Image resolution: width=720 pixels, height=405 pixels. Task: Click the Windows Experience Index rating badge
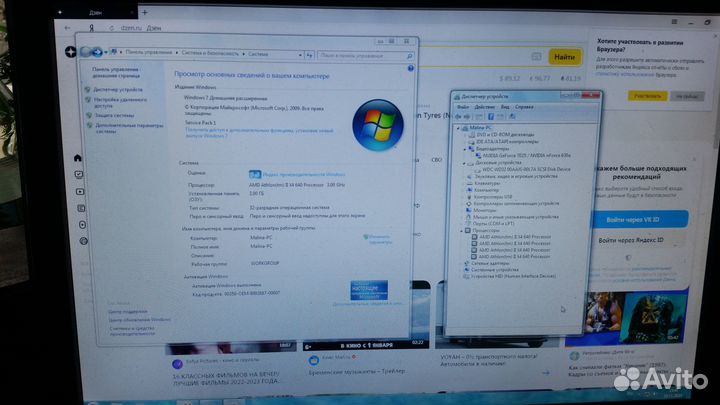pos(254,174)
